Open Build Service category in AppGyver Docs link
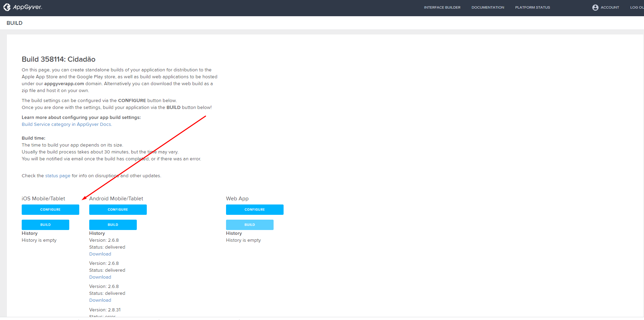Image resolution: width=644 pixels, height=320 pixels. coord(67,124)
